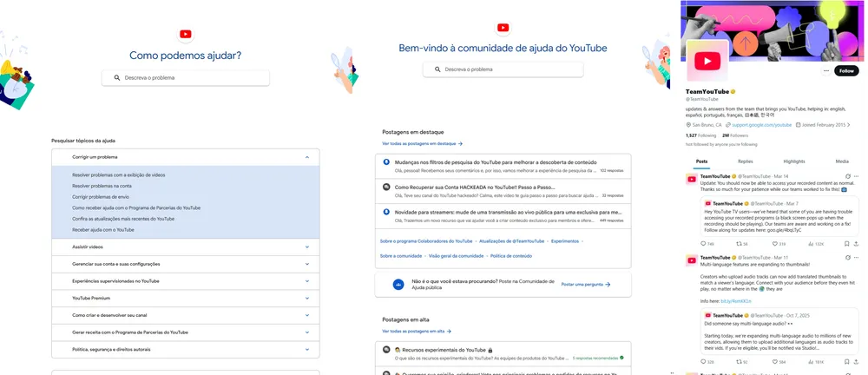Screen dimensions: 868x375
Task: Open more options on the Mar 14 post
Action: click(857, 176)
